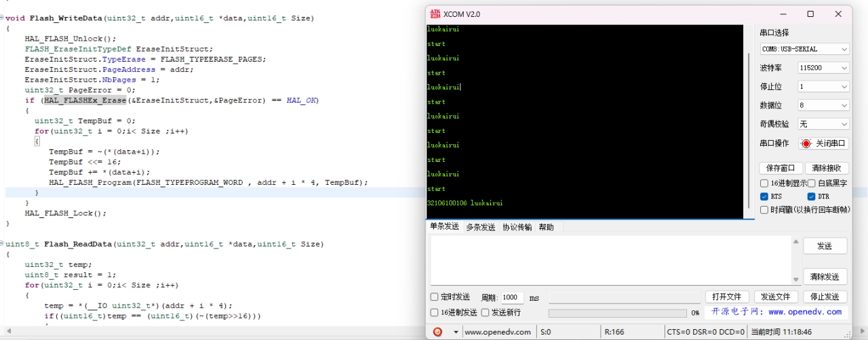This screenshot has width=868, height=340.
Task: Click the 发送文件 send file button
Action: pos(776,297)
